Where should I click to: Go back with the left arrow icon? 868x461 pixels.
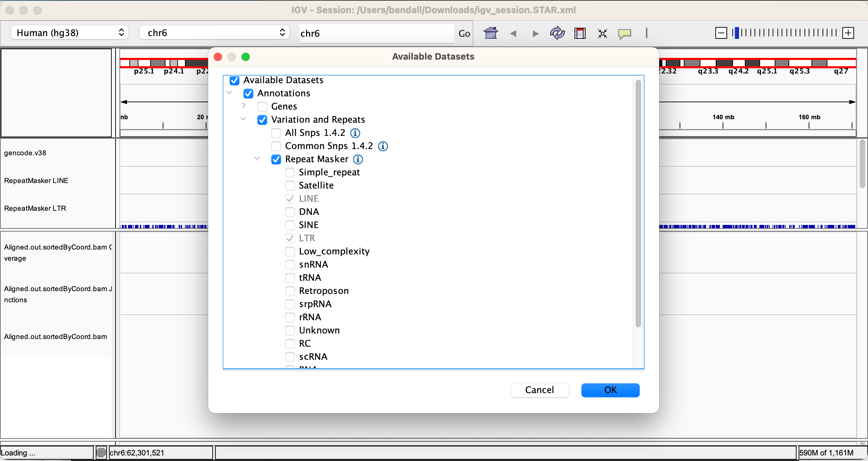(514, 34)
